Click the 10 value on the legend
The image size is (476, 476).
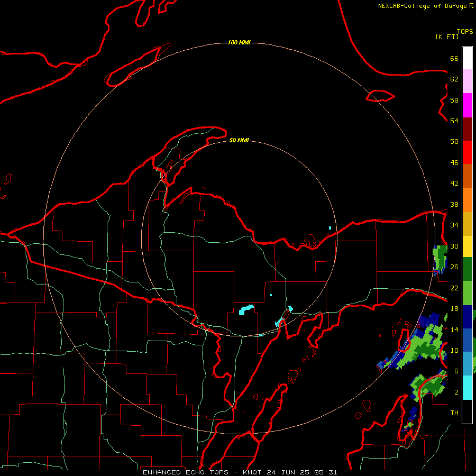coord(454,350)
